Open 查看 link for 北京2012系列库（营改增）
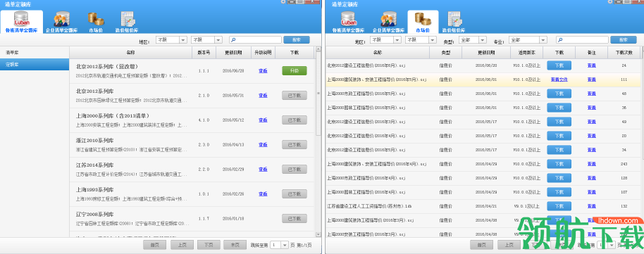The height and width of the screenshot is (254, 644). pos(263,70)
